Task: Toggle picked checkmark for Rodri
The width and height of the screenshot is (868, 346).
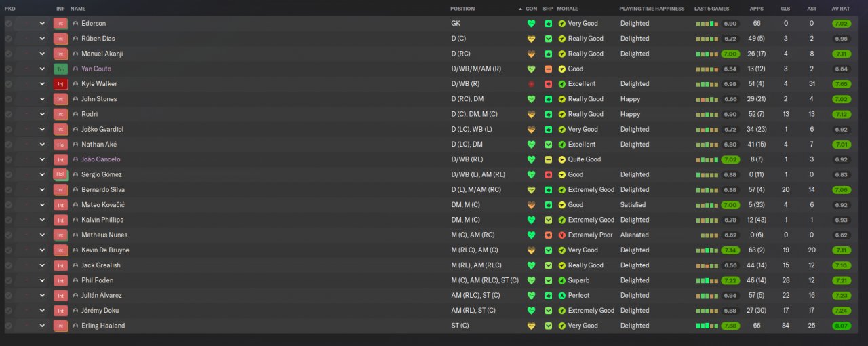Action: [x=8, y=114]
